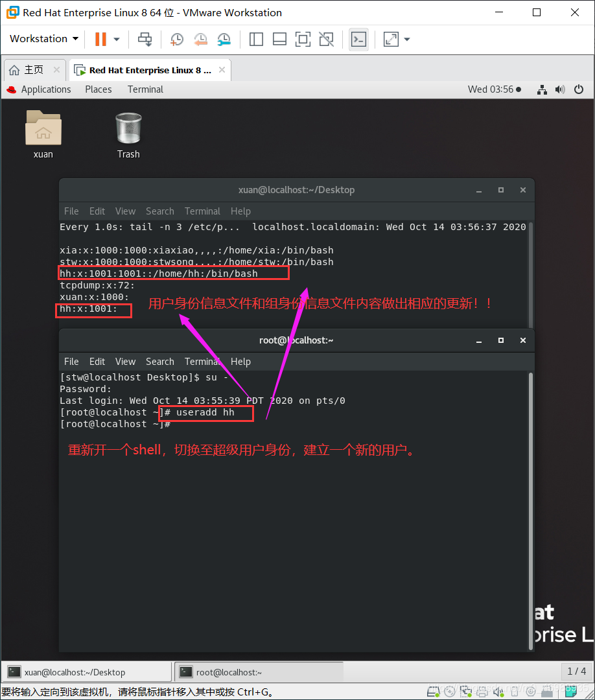
Task: Close the Red Hat Enterprise Linux 8 tab
Action: click(x=222, y=69)
